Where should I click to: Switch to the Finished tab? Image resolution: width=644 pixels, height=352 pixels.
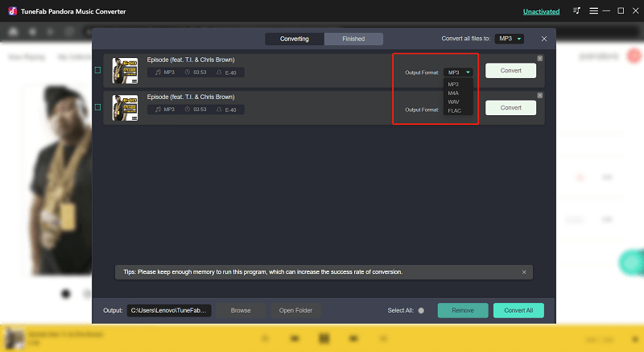[353, 39]
